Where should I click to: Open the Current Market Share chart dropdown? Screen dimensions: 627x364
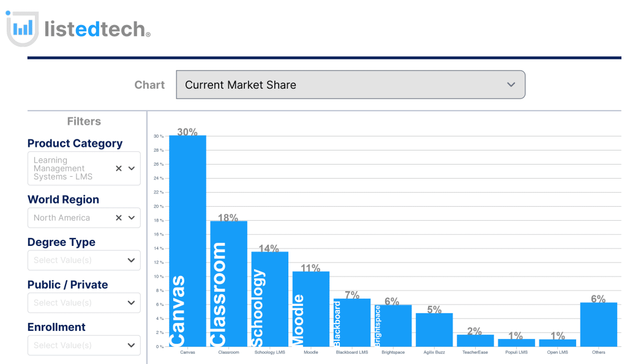click(x=350, y=84)
